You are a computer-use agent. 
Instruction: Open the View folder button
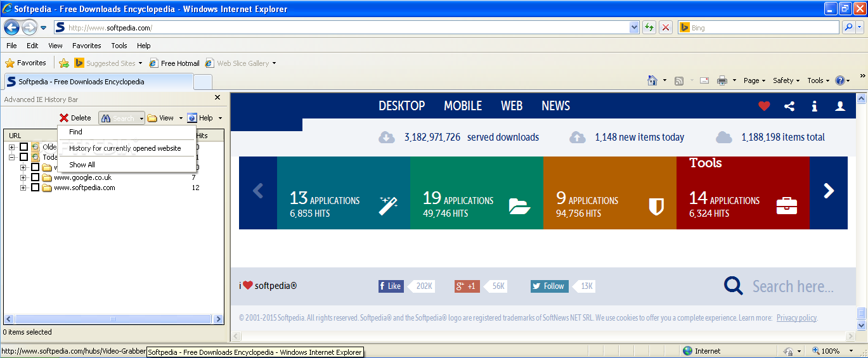click(161, 118)
